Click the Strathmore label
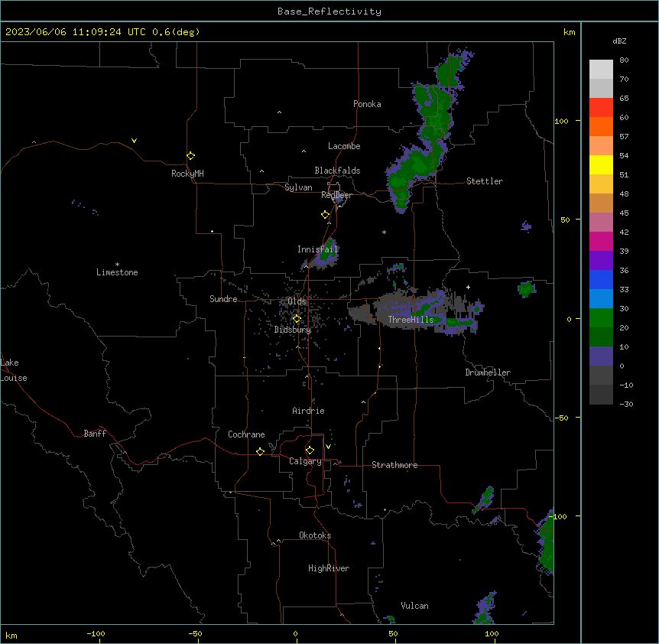The height and width of the screenshot is (644, 659). [394, 465]
